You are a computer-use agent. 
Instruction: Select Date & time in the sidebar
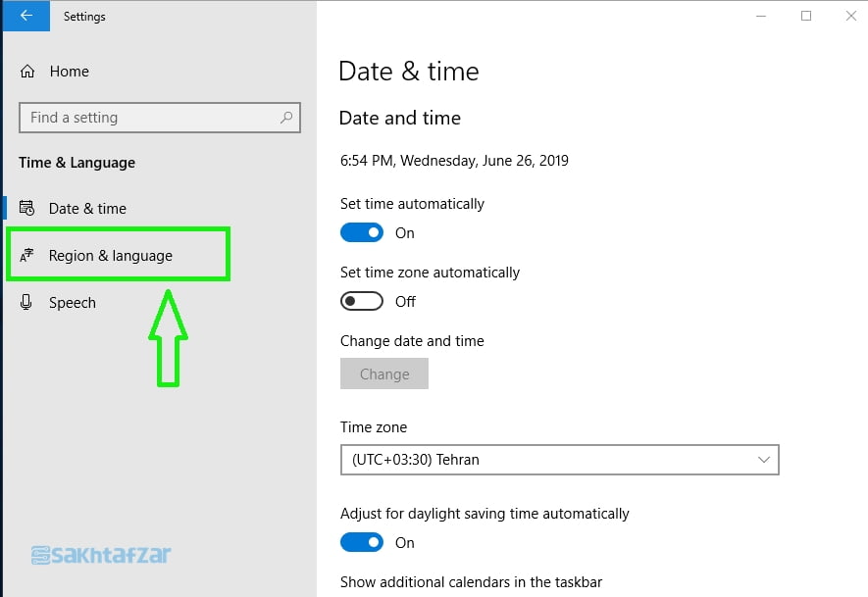click(87, 209)
